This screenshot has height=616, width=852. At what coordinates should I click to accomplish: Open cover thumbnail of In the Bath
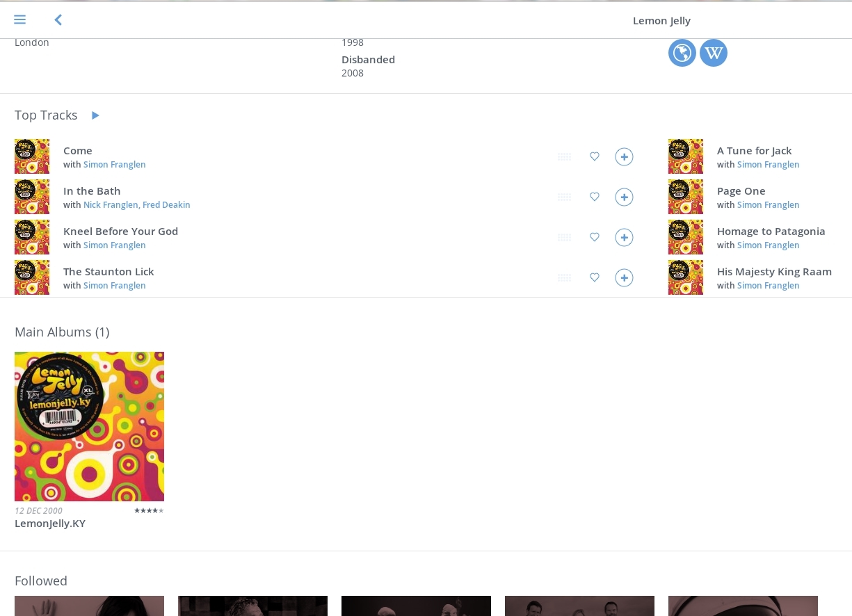point(32,197)
